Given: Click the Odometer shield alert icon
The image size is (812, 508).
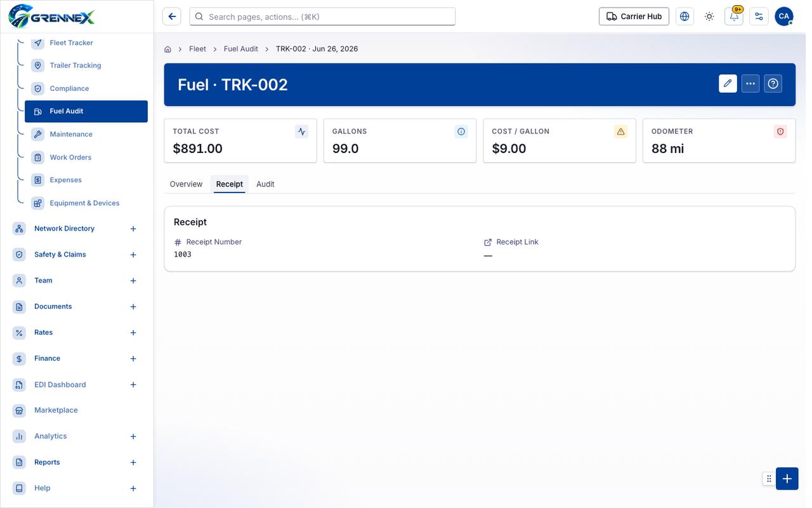Looking at the screenshot, I should [x=780, y=131].
